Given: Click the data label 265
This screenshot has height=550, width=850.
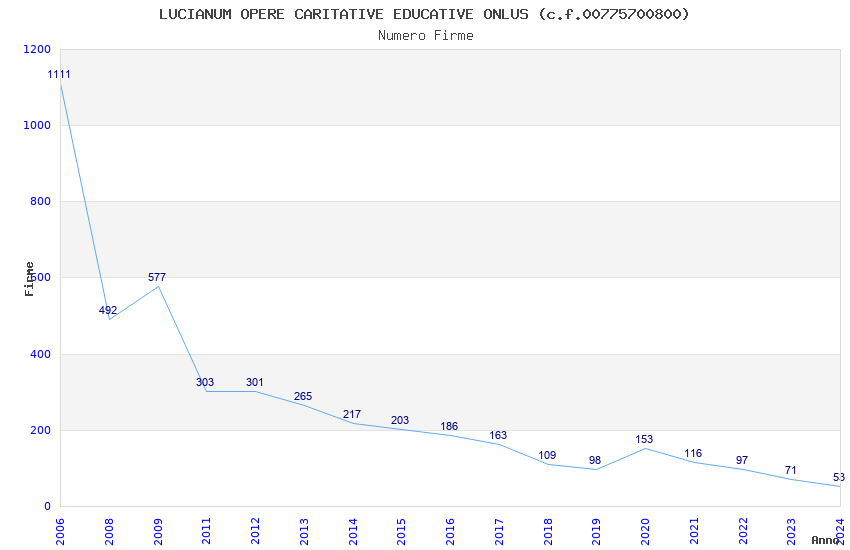Looking at the screenshot, I should coord(303,396).
